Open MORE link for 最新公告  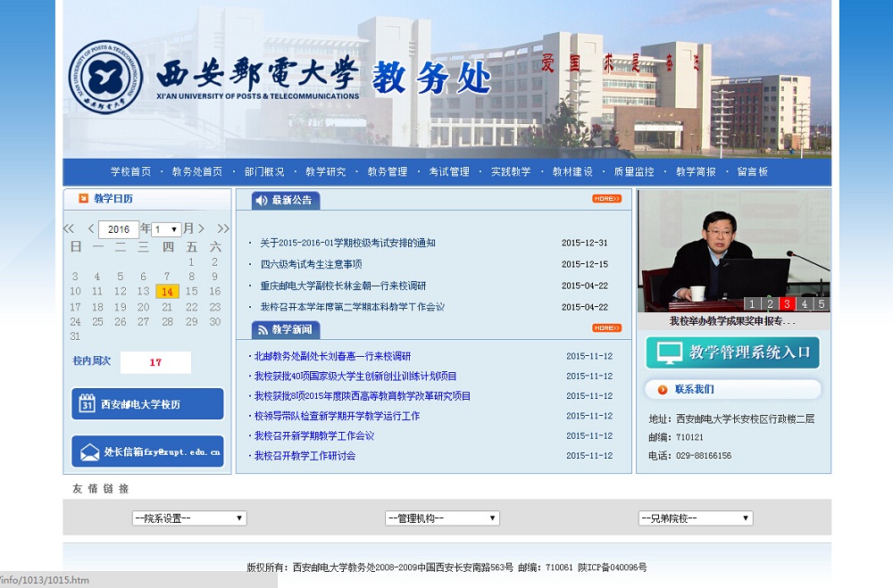click(x=606, y=199)
